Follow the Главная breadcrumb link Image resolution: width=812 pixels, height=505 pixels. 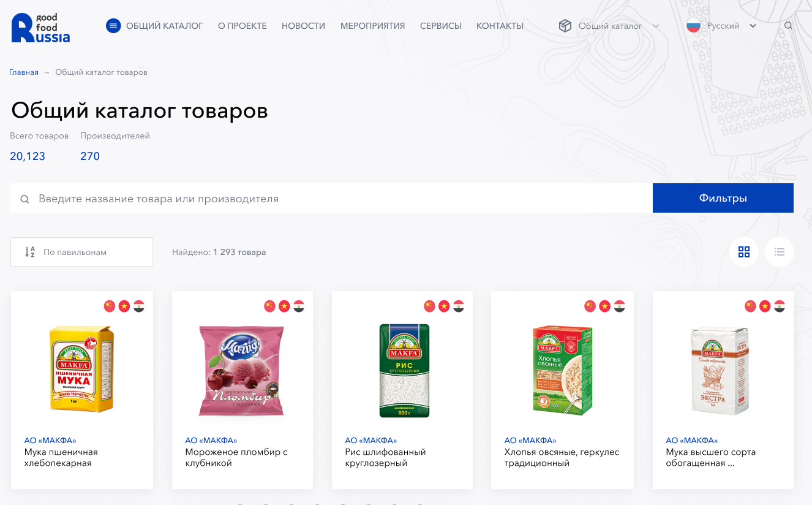pos(24,72)
